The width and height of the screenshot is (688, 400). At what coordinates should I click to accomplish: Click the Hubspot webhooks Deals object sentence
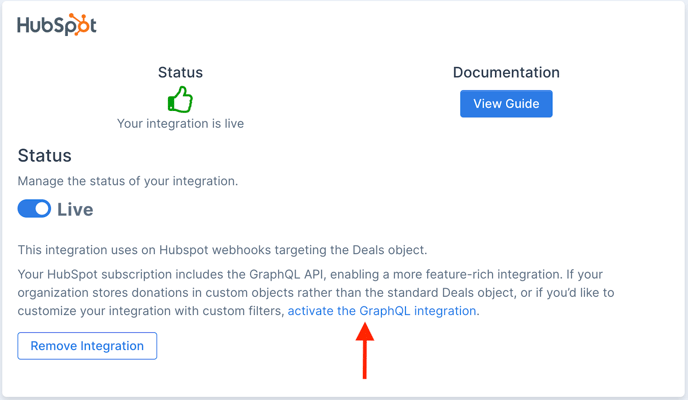(x=222, y=250)
